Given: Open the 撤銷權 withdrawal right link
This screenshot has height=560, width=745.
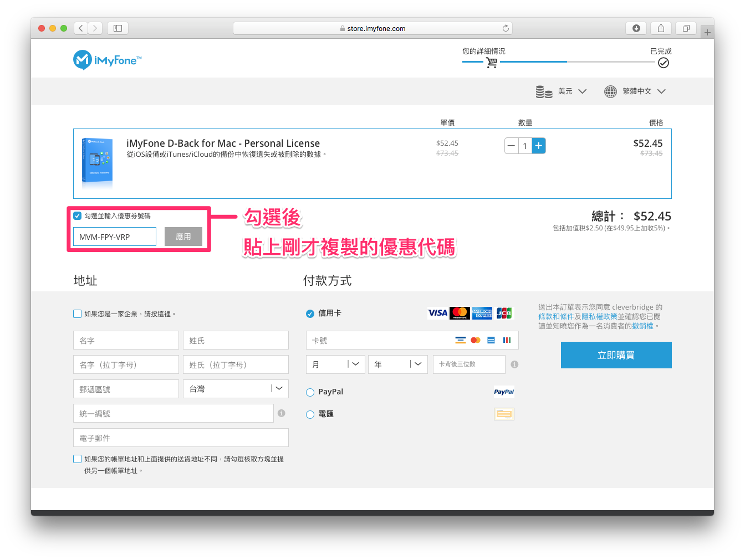Looking at the screenshot, I should click(x=642, y=326).
